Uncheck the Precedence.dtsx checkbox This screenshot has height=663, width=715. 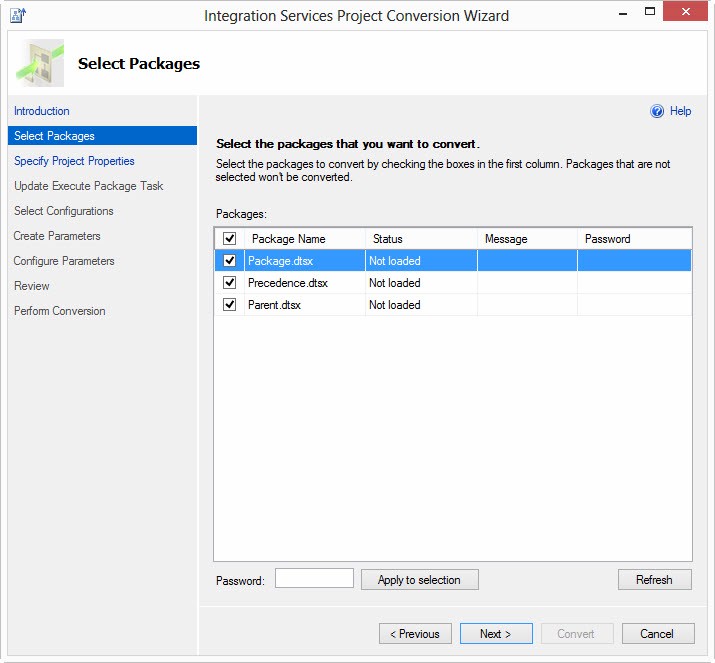tap(229, 282)
